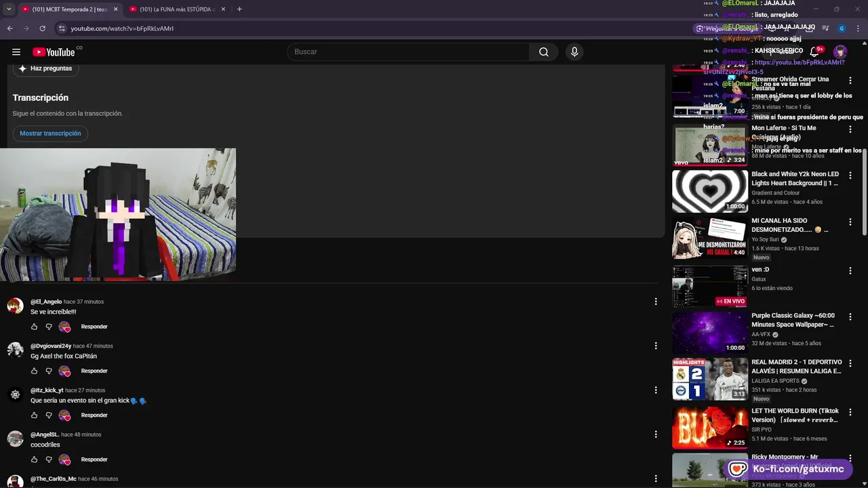Open the tab search dropdown arrow
Screen dimensions: 868x488
[8, 9]
